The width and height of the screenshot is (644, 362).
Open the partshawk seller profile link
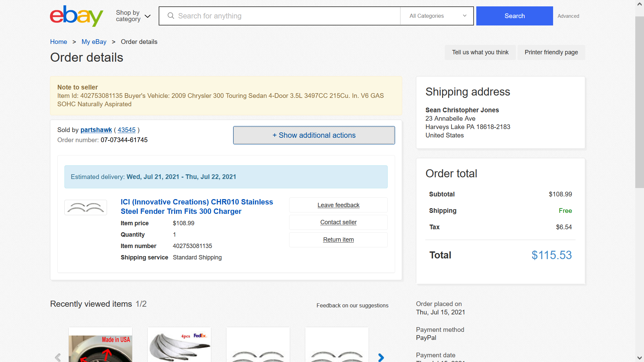(x=96, y=130)
